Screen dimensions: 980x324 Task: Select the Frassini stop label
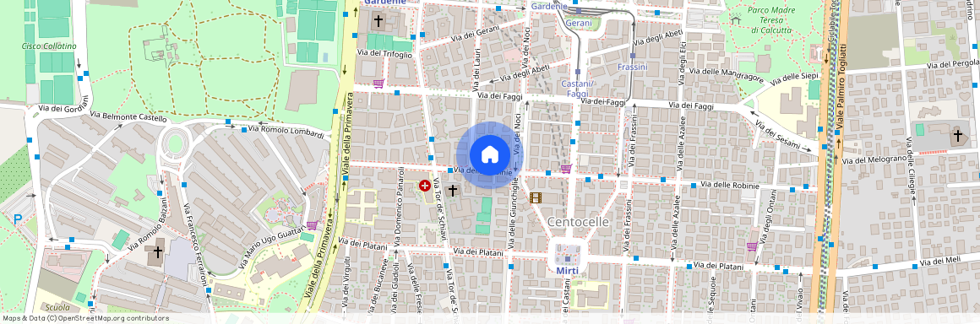coord(633,67)
